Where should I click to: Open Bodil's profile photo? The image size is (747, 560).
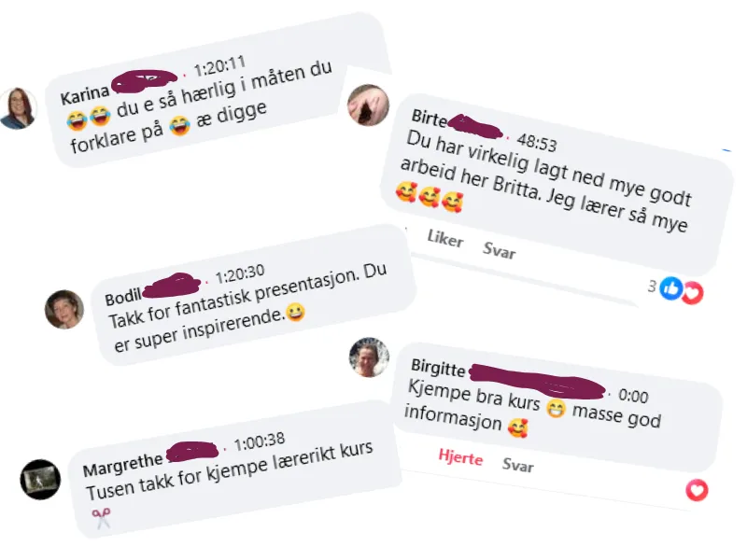coord(64,309)
